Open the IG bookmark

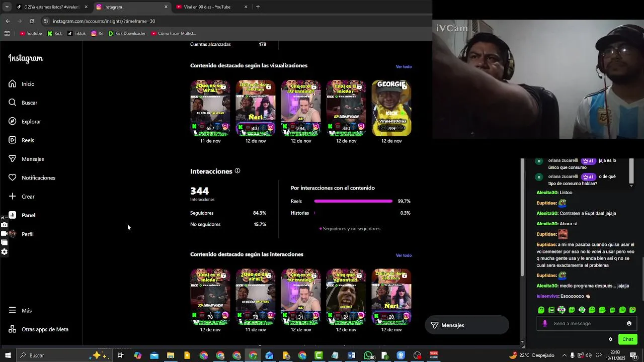click(97, 34)
